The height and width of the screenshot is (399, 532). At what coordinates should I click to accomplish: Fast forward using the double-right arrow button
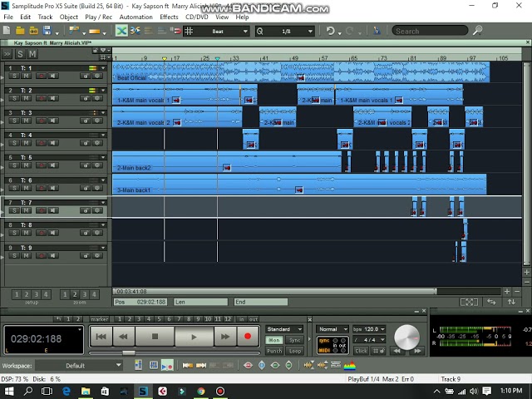(x=225, y=337)
